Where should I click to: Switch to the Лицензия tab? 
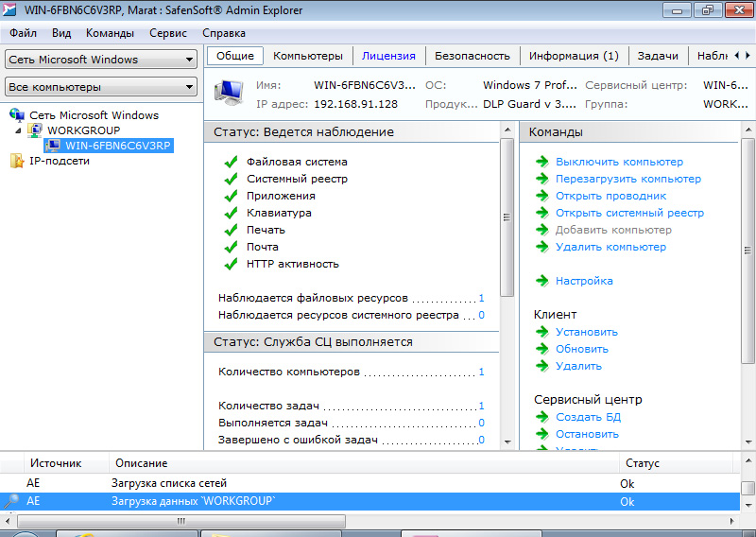point(388,56)
